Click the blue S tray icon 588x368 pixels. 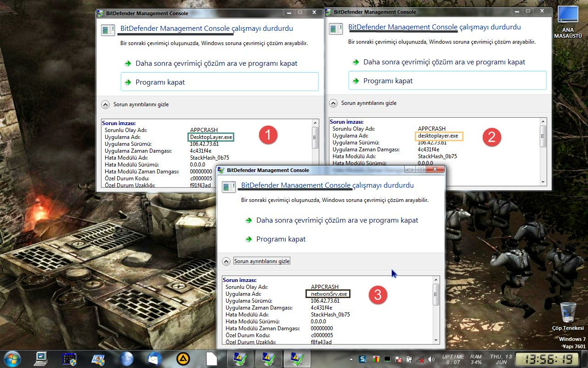[x=362, y=359]
